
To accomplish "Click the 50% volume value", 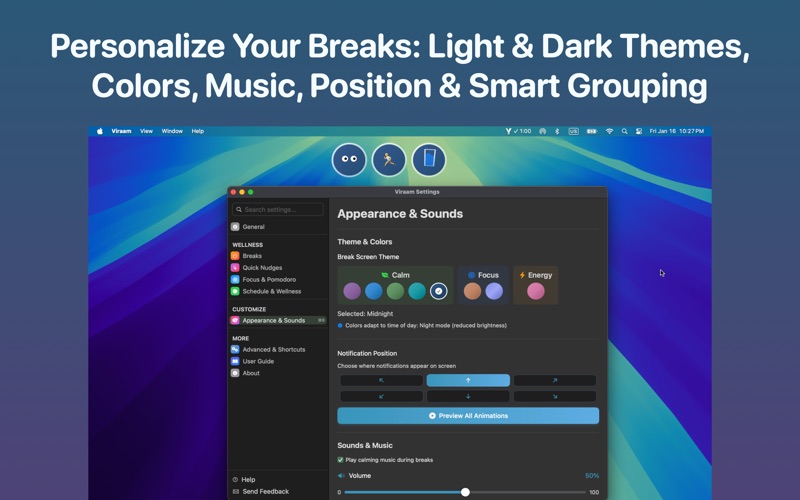I will tap(592, 476).
